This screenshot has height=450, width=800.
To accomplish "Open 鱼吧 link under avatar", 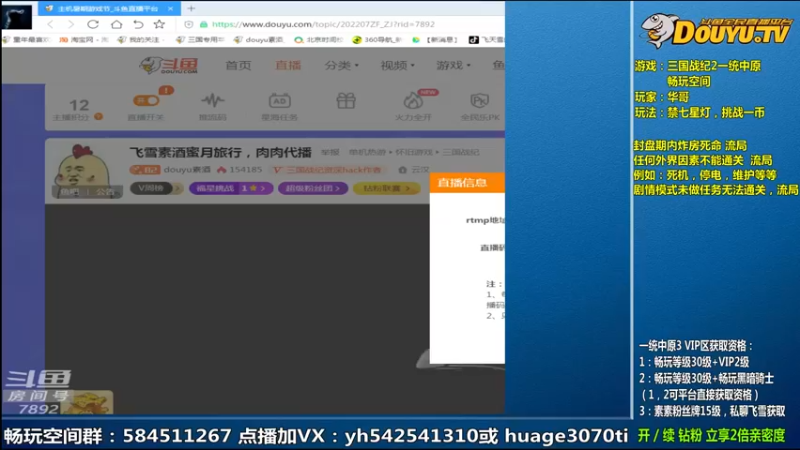I will 70,192.
